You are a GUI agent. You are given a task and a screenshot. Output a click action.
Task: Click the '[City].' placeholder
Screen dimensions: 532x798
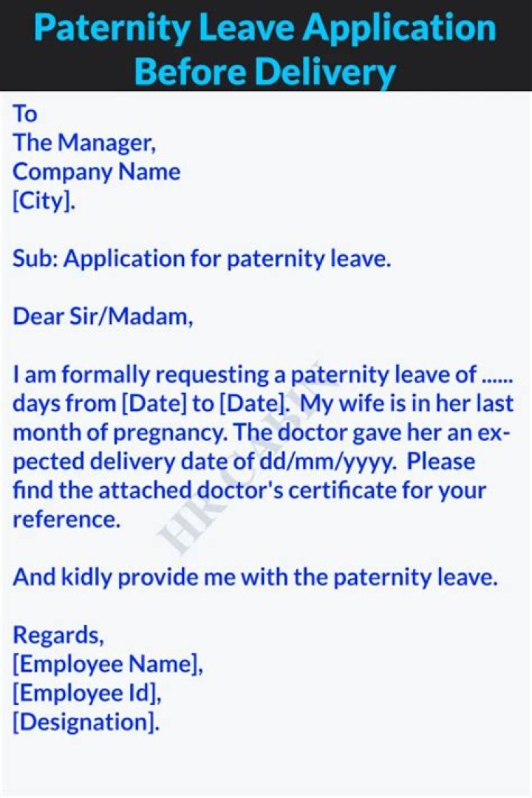point(44,202)
